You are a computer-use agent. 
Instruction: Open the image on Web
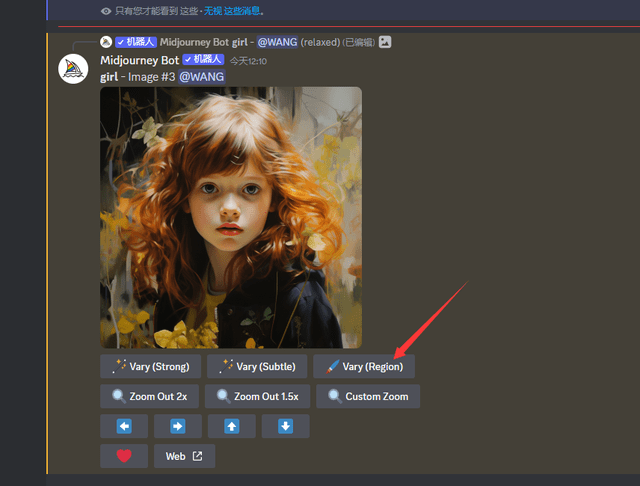pyautogui.click(x=184, y=456)
